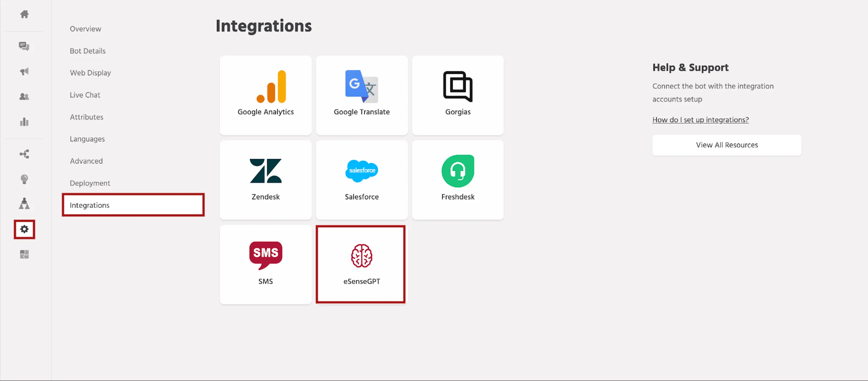This screenshot has width=868, height=381.
Task: Click the Integrations page heading
Action: 264,26
